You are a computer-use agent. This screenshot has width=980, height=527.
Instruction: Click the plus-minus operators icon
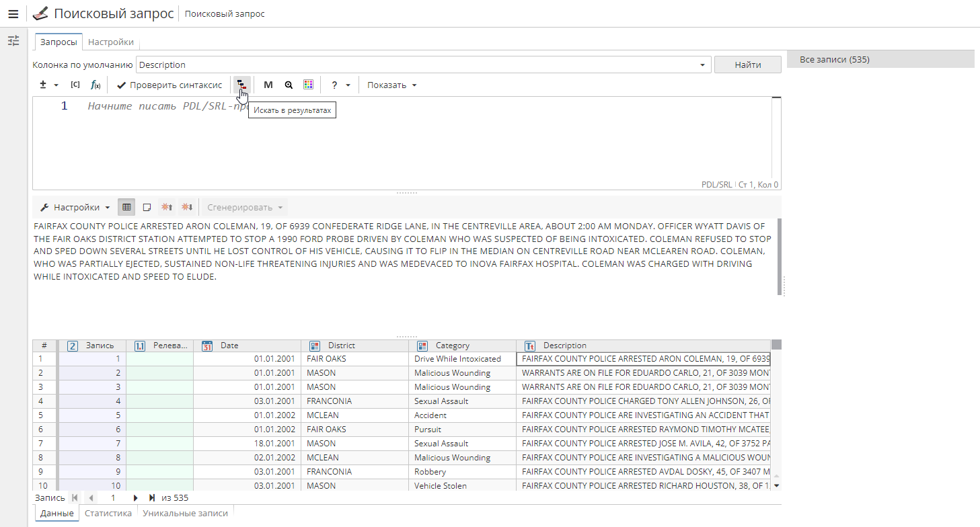coord(43,85)
